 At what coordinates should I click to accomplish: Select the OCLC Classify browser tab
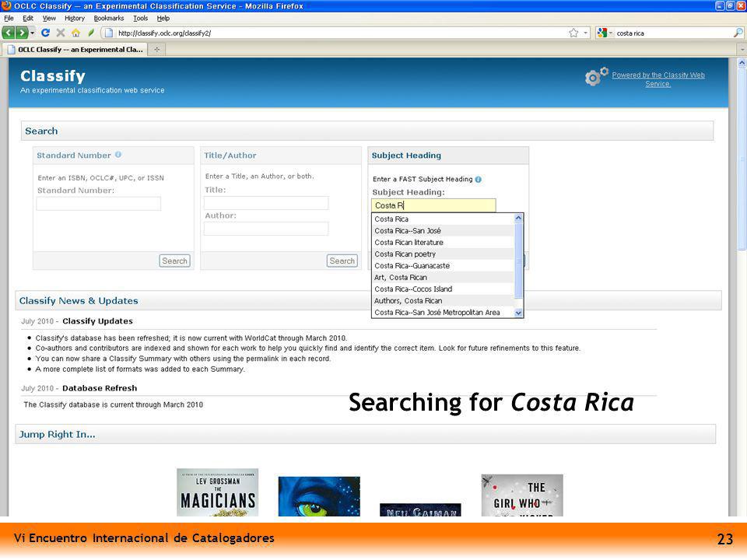[x=75, y=50]
